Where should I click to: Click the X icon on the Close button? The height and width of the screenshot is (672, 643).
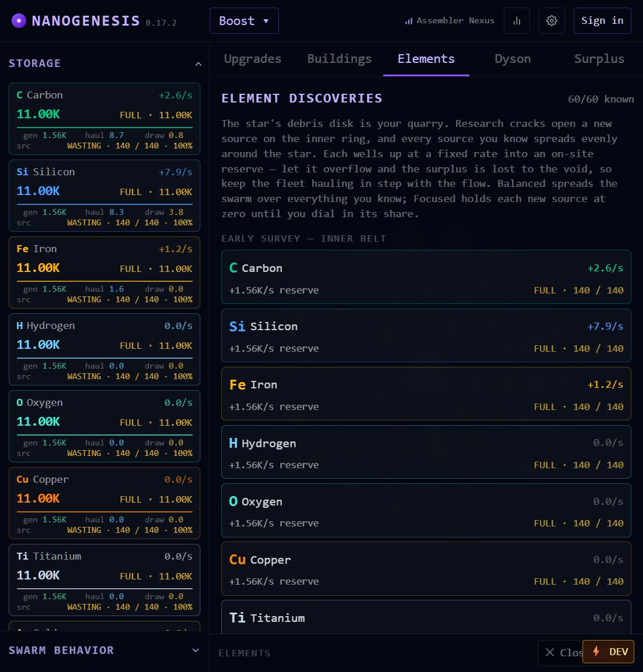point(550,652)
